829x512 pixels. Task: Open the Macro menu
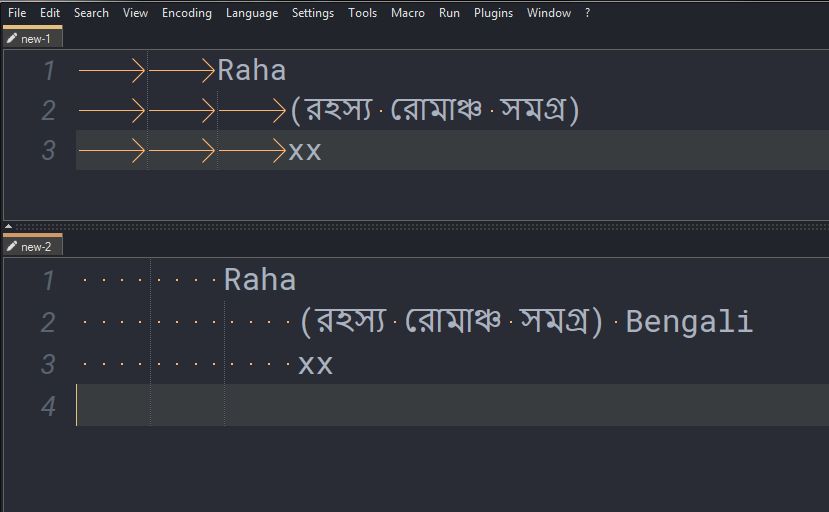[408, 13]
